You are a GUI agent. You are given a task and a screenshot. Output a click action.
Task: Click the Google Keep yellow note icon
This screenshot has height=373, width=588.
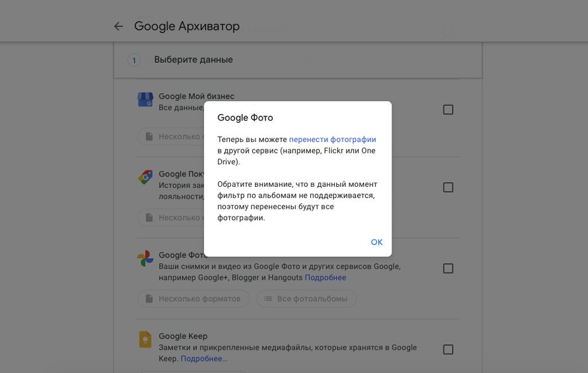pos(145,339)
